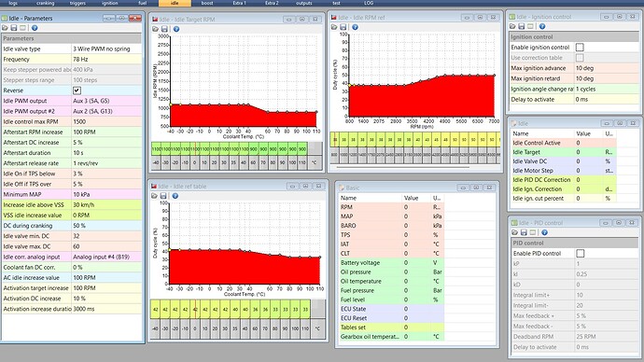Image resolution: width=644 pixels, height=362 pixels.
Task: Open the LOG tab
Action: pos(369,3)
